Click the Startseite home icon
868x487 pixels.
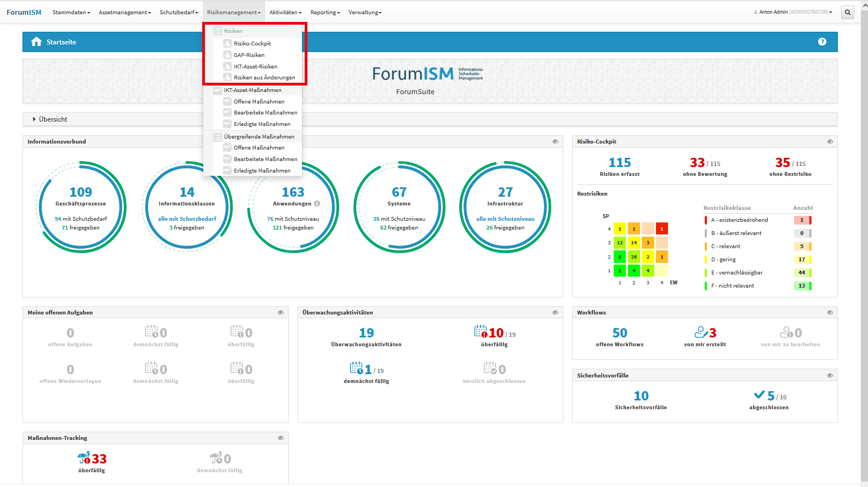point(36,42)
